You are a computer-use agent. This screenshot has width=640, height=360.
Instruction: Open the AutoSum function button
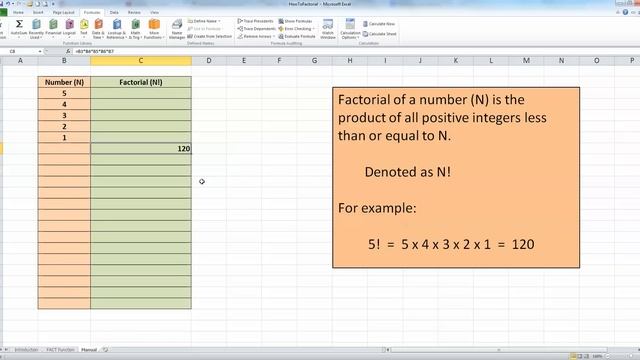click(19, 29)
